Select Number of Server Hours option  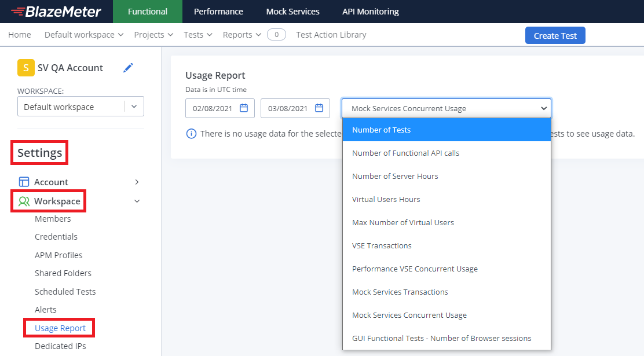click(x=447, y=176)
